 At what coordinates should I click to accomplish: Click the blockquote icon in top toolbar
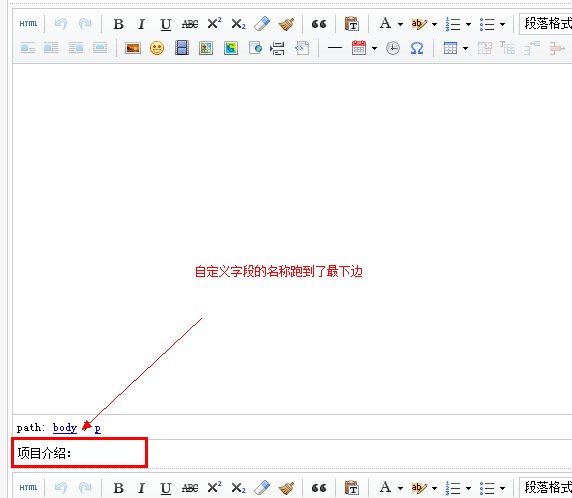tap(319, 24)
